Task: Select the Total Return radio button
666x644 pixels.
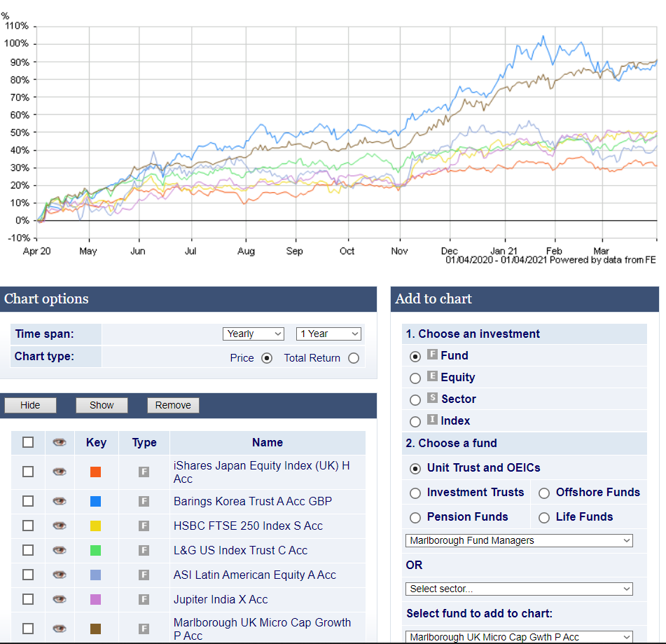Action: pos(354,358)
